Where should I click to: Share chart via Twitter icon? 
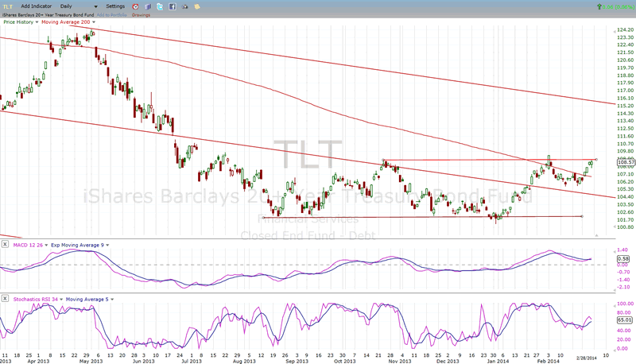(161, 6)
